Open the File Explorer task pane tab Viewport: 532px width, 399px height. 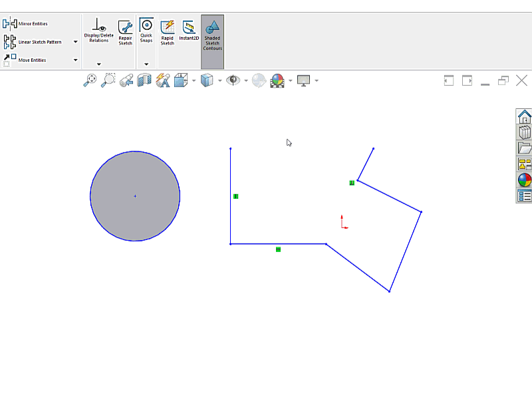point(524,148)
